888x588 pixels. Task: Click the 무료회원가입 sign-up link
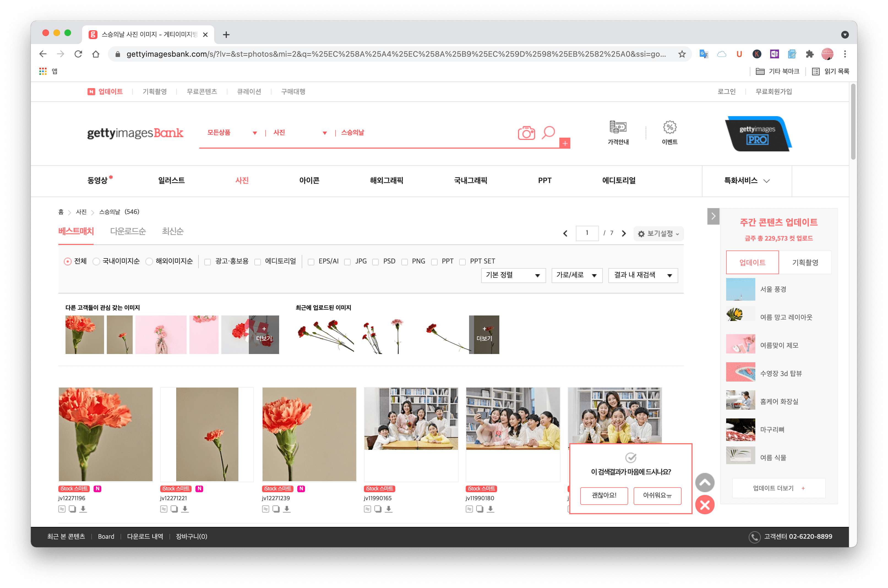pyautogui.click(x=773, y=91)
